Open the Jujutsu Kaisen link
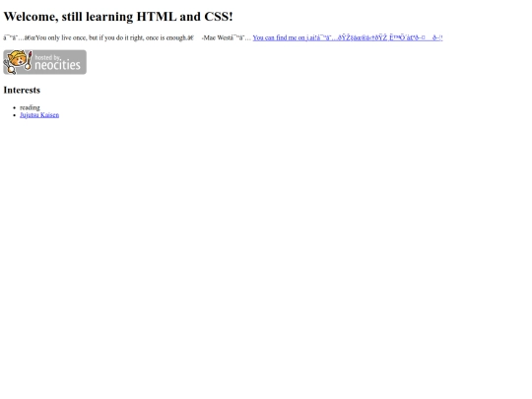The width and height of the screenshot is (532, 399). (x=39, y=115)
